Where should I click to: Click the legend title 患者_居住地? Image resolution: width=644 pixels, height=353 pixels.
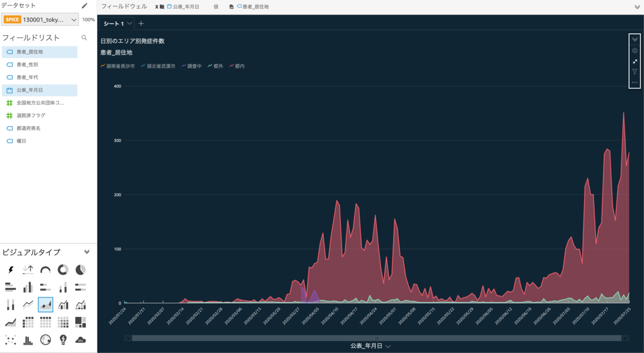(x=116, y=53)
